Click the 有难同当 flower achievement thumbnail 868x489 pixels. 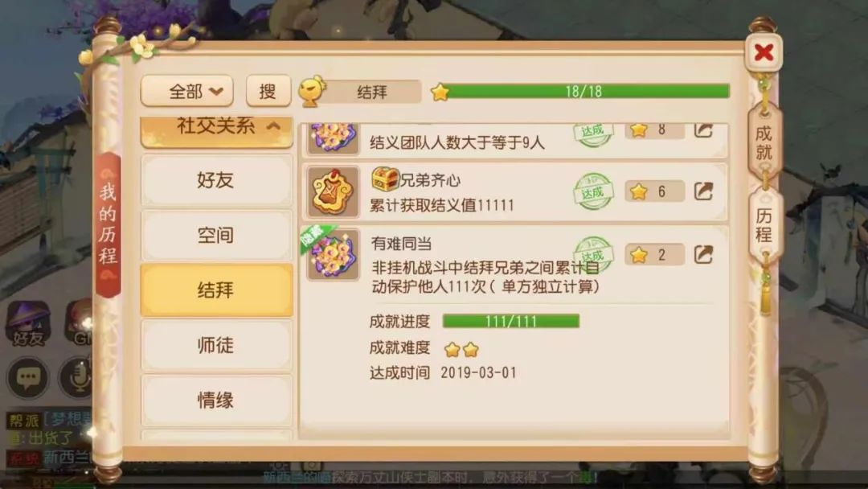[333, 255]
